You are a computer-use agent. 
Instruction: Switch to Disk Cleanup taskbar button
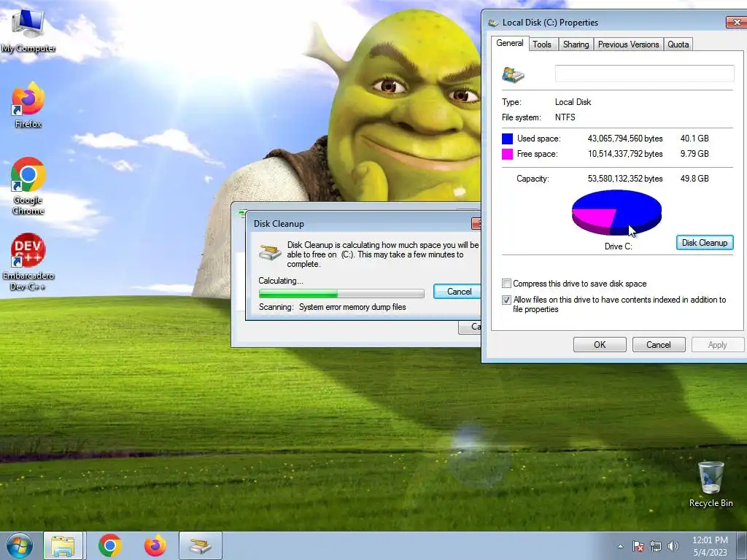[201, 545]
